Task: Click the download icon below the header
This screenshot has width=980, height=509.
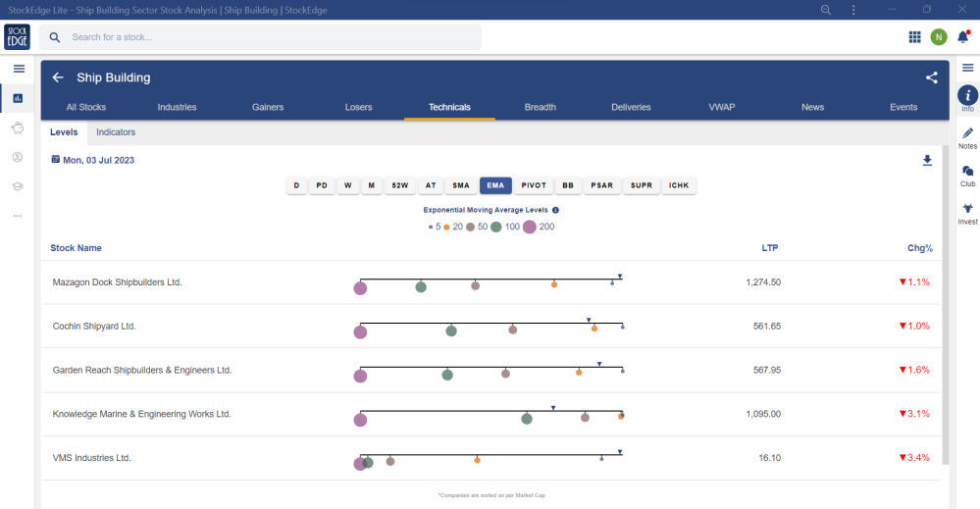Action: [927, 160]
